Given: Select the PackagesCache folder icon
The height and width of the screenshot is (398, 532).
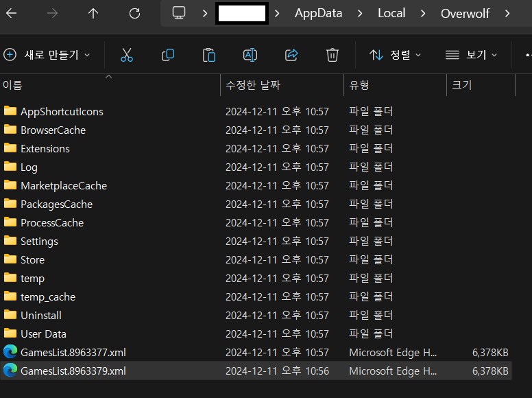Looking at the screenshot, I should point(10,203).
